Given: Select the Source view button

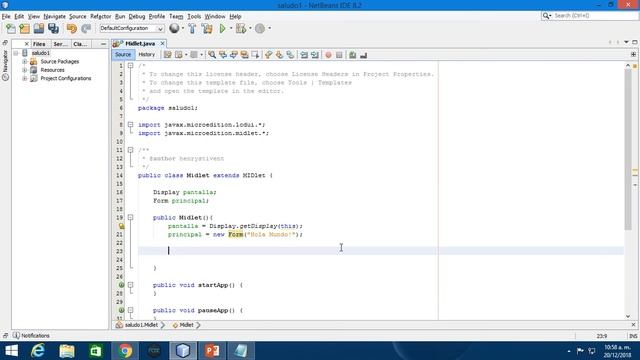Looking at the screenshot, I should [x=123, y=55].
